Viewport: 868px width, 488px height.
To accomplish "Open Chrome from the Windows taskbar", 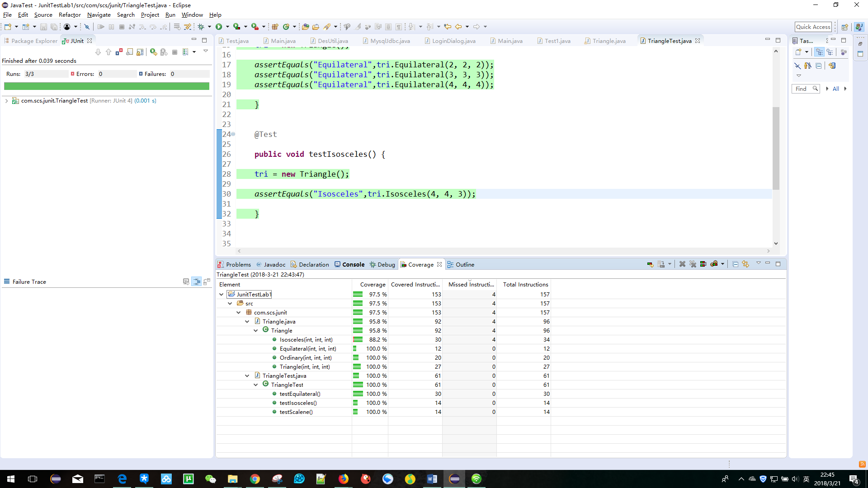I will coord(255,479).
